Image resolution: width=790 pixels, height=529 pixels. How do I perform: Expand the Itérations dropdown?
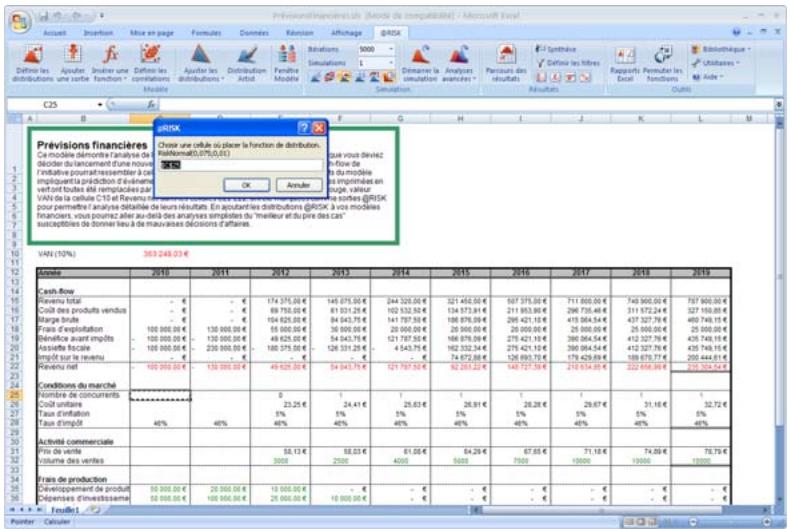[398, 47]
